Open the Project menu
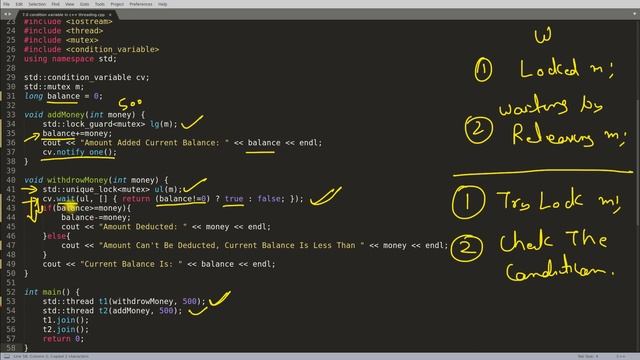The width and height of the screenshot is (640, 360). [x=117, y=4]
